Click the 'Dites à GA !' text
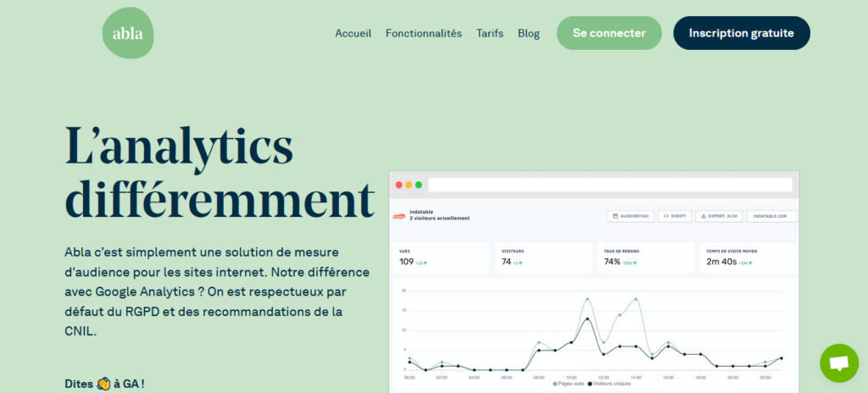 104,383
